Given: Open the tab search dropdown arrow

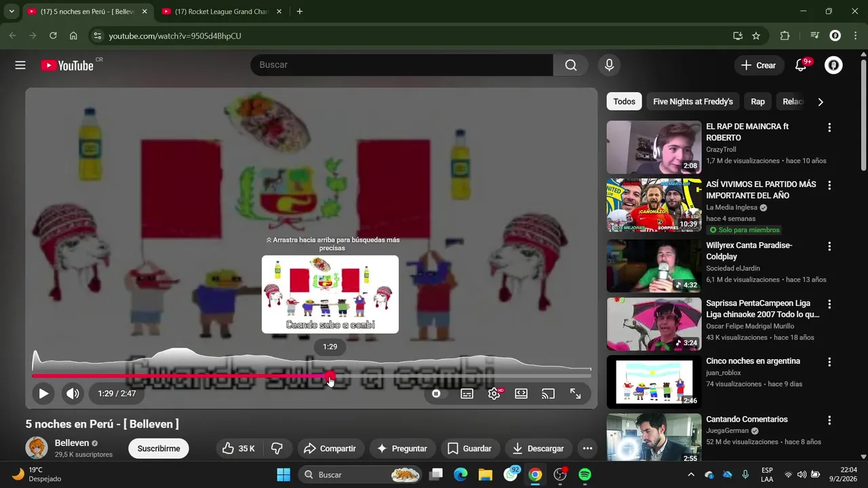Looking at the screenshot, I should [12, 12].
